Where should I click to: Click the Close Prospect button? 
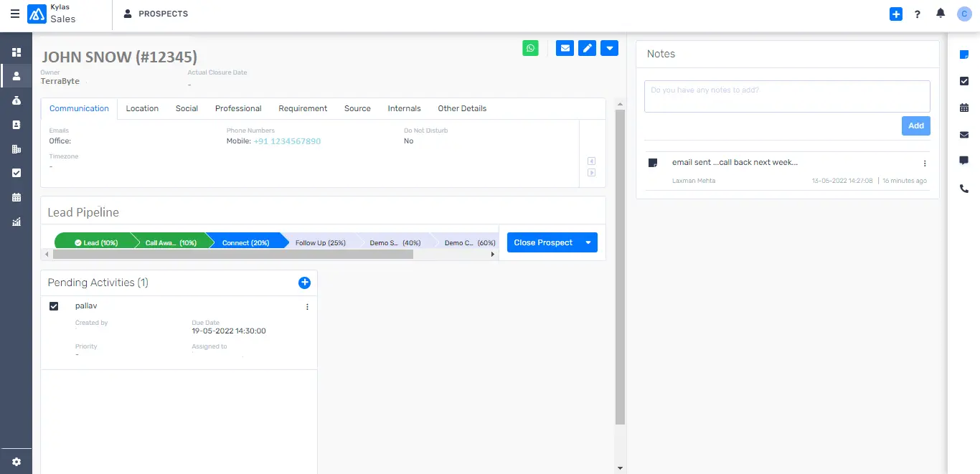(x=542, y=242)
